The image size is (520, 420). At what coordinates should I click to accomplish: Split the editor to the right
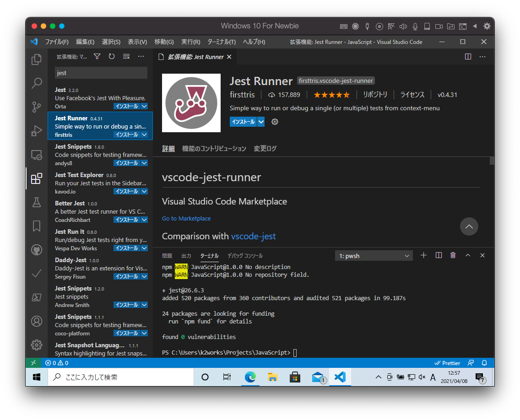click(468, 57)
